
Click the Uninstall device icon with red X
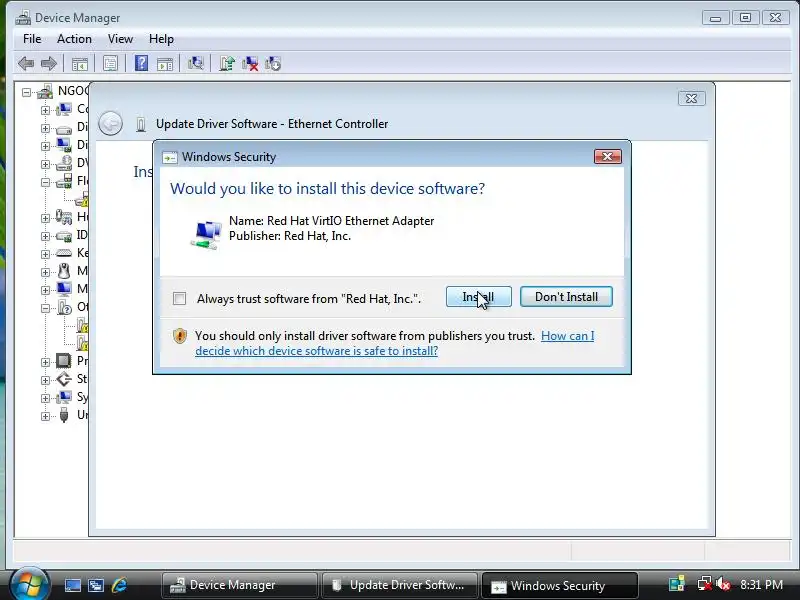point(250,63)
